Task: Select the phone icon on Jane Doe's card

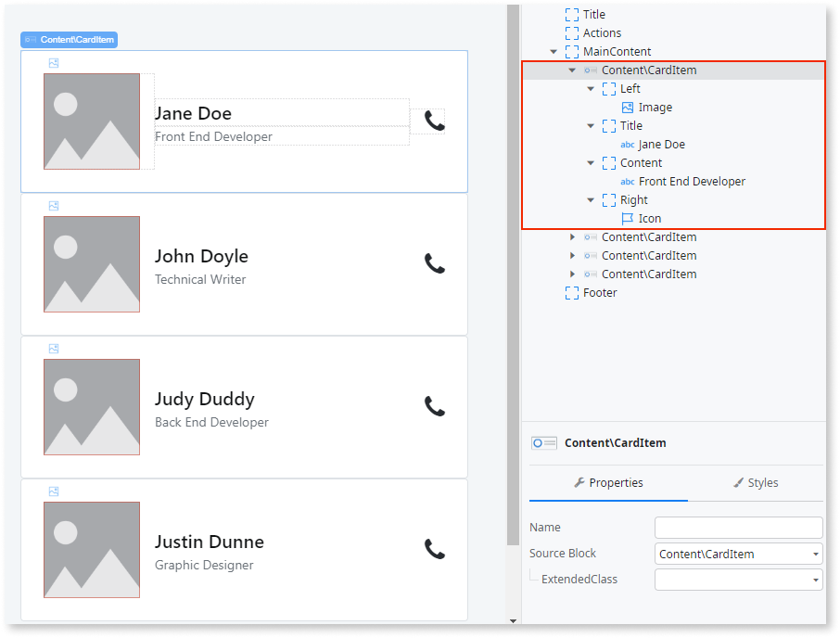Action: click(x=434, y=121)
